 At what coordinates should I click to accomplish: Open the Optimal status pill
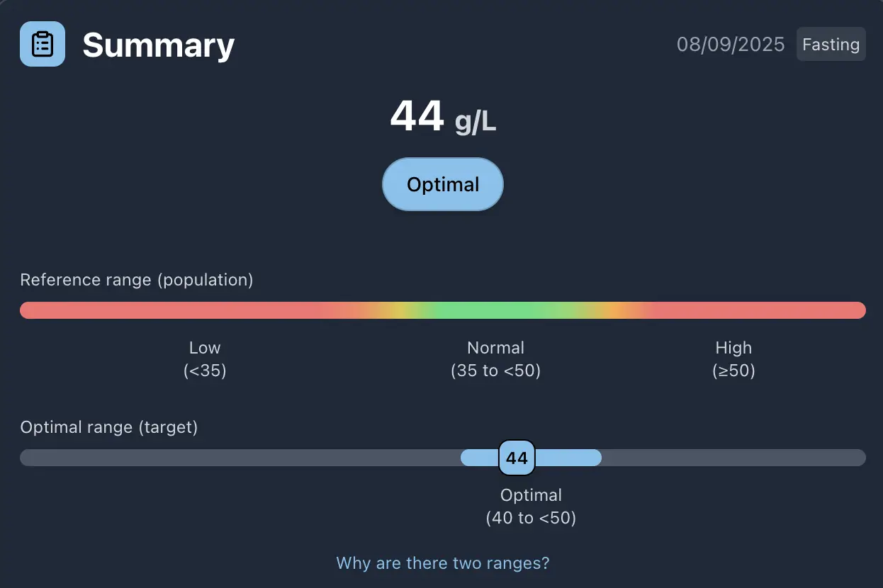(442, 184)
